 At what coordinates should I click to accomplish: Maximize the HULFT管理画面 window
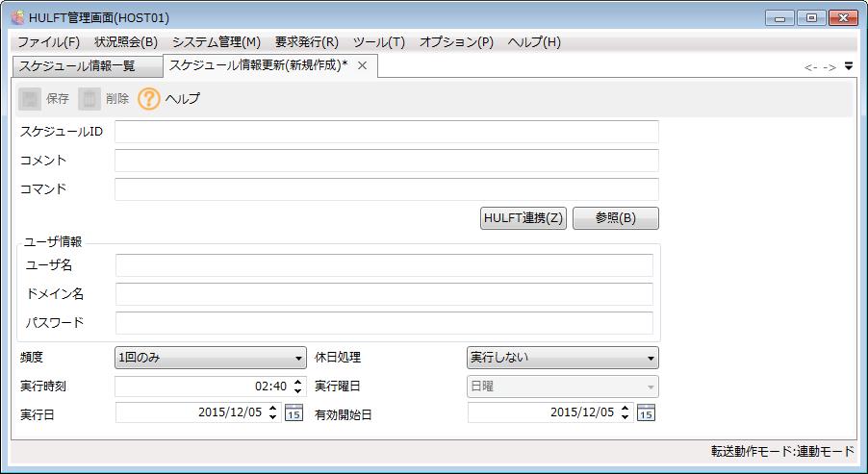pos(811,17)
